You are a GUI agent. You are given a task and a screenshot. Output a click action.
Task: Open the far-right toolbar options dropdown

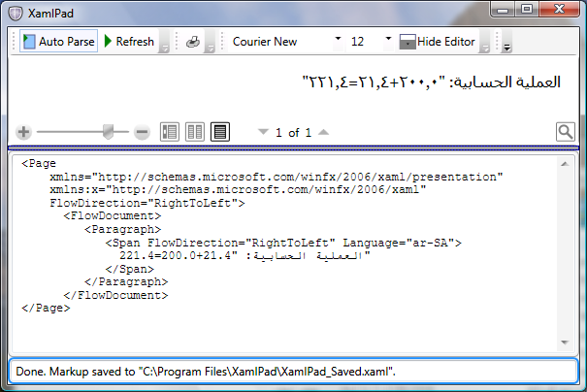click(506, 42)
